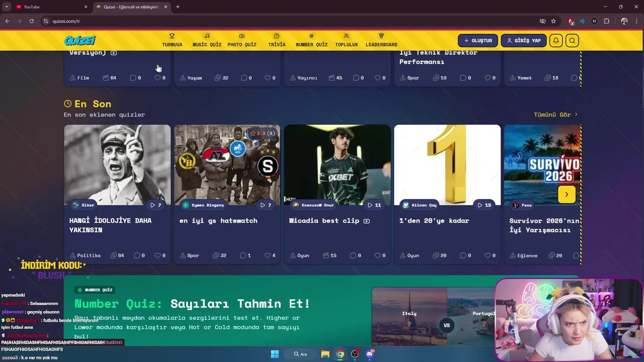The image size is (644, 362).
Task: Open the Chrome profile avatar
Action: point(624,21)
